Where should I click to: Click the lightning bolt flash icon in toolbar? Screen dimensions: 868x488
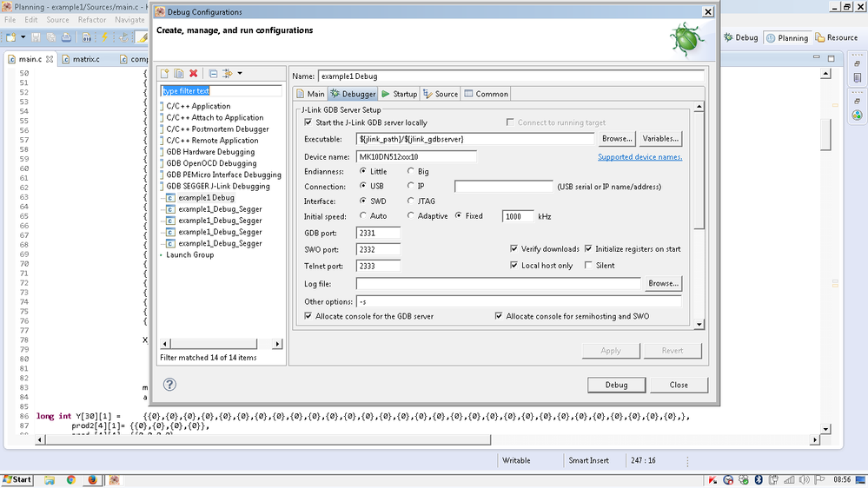[x=104, y=37]
